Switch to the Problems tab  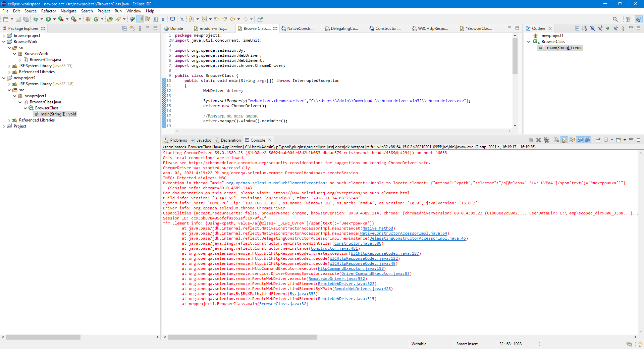point(175,140)
